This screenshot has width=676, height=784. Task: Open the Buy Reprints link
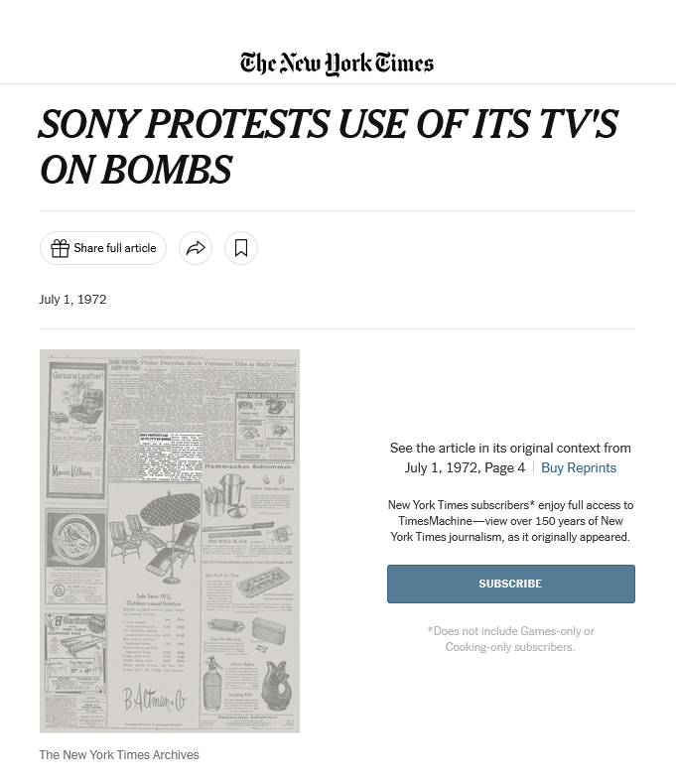[x=579, y=468]
